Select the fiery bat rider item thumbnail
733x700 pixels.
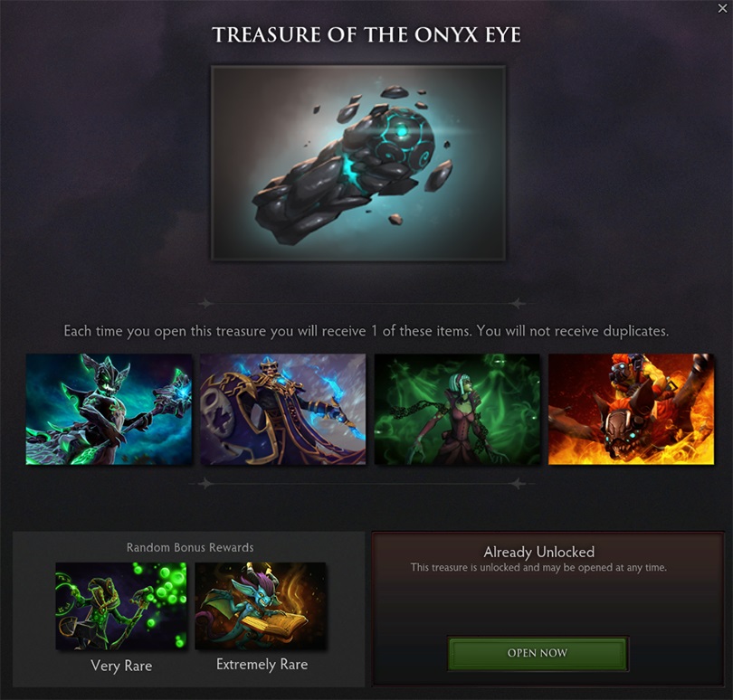[x=631, y=410]
